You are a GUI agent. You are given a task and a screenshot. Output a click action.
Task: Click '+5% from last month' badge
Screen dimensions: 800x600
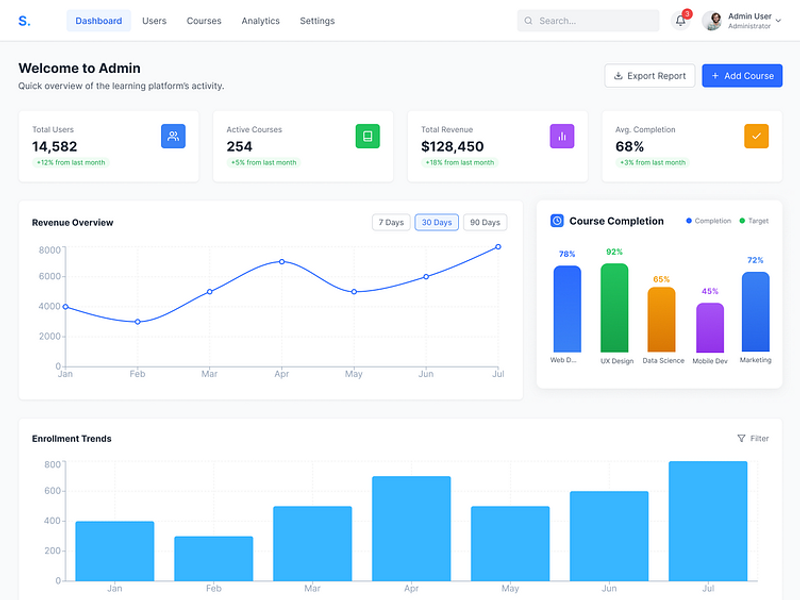tap(263, 163)
